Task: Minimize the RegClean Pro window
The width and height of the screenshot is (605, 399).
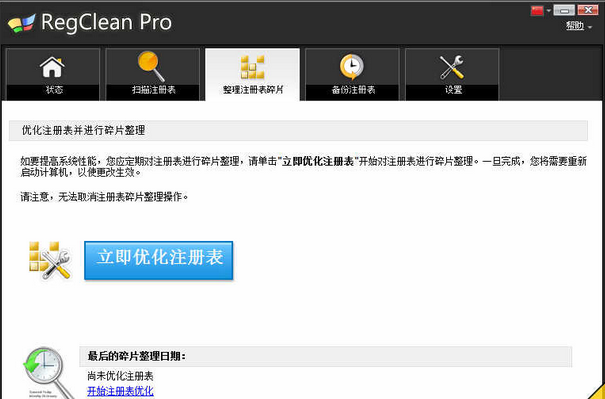Action: [x=564, y=10]
